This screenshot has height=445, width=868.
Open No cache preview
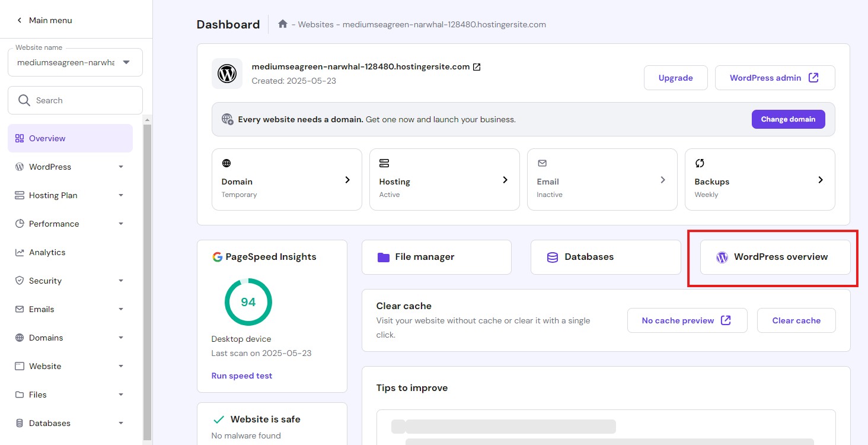(687, 320)
